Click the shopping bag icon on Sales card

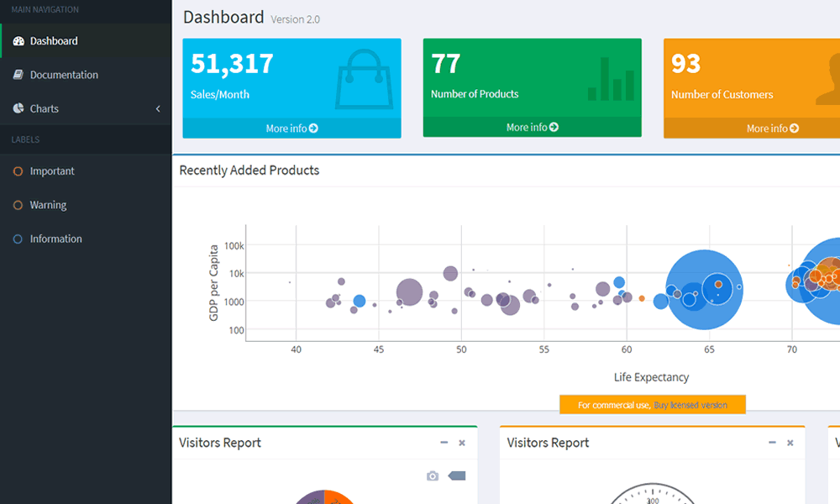364,78
